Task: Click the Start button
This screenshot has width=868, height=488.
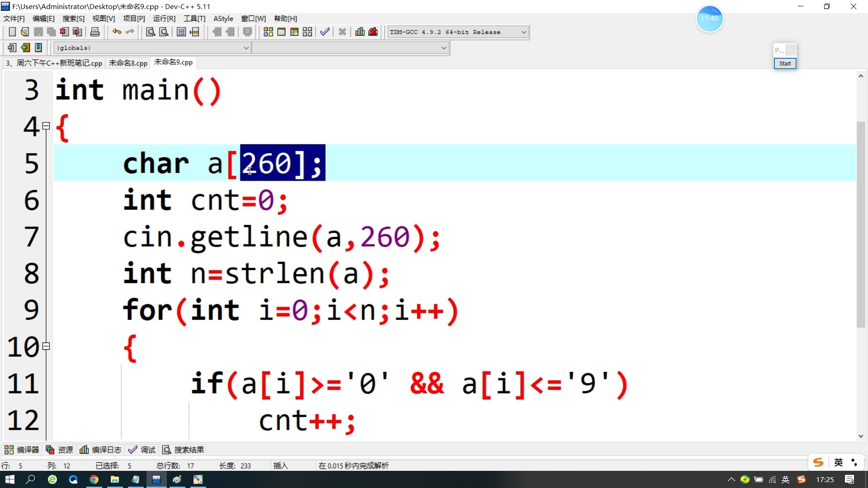Action: click(x=785, y=64)
